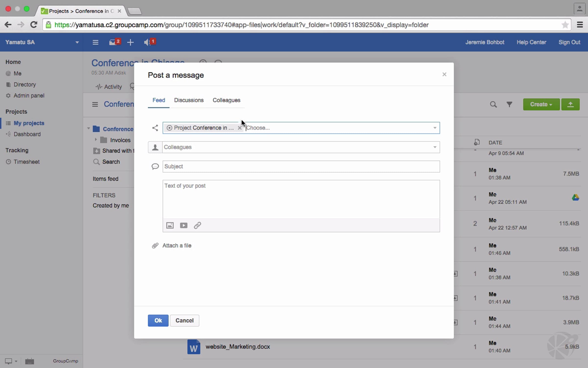Screen dimensions: 588x368
Task: Click the plus icon in top bar
Action: (x=130, y=42)
